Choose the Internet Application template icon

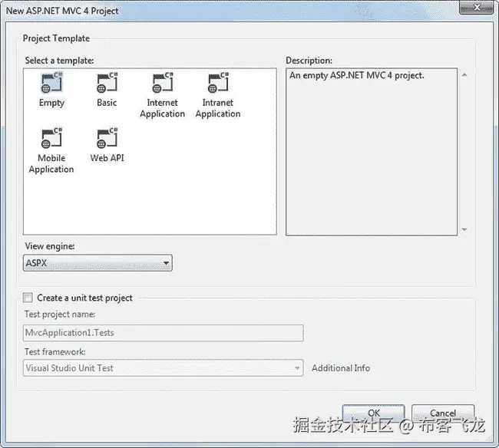click(163, 83)
